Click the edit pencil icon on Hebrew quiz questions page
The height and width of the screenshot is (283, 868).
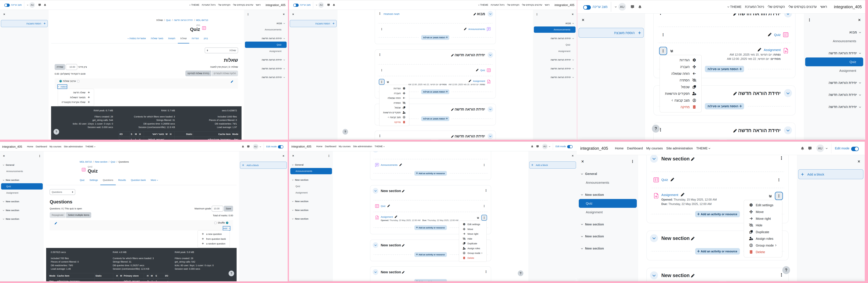coord(232,81)
